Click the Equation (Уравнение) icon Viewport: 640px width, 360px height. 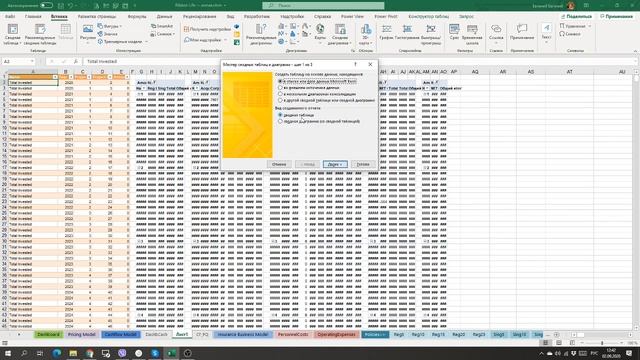(575, 26)
